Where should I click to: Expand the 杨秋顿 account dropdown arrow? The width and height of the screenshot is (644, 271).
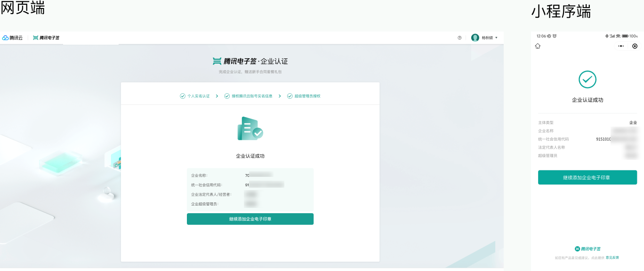[496, 38]
